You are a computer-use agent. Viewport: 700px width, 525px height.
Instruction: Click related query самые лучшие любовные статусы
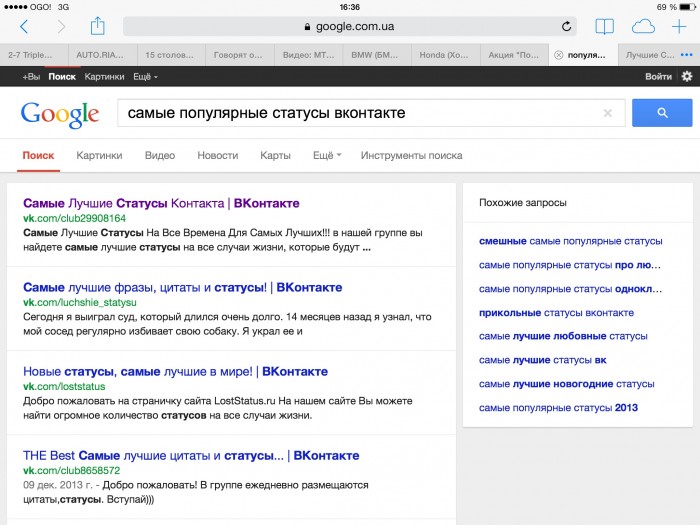point(563,336)
